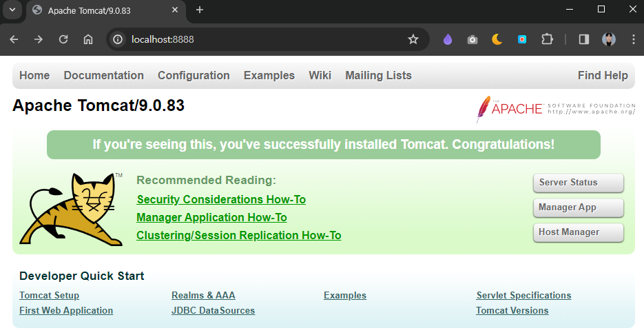Screen dimensions: 644x335
Task: Open the First Web Application link
Action: click(x=66, y=311)
